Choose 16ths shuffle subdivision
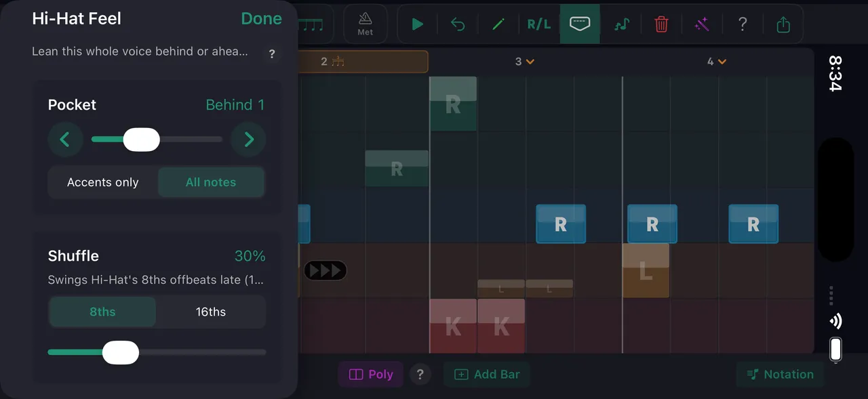 (x=211, y=312)
